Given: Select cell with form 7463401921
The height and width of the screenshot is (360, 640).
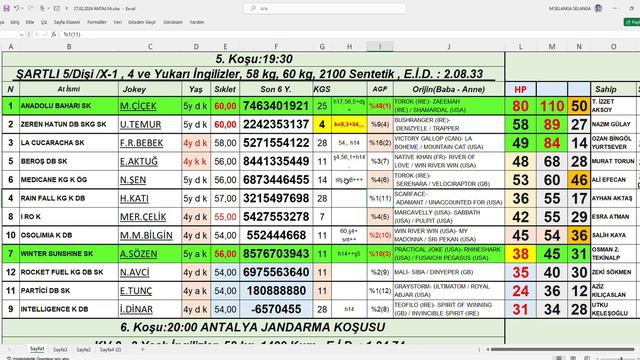Looking at the screenshot, I should [x=276, y=106].
